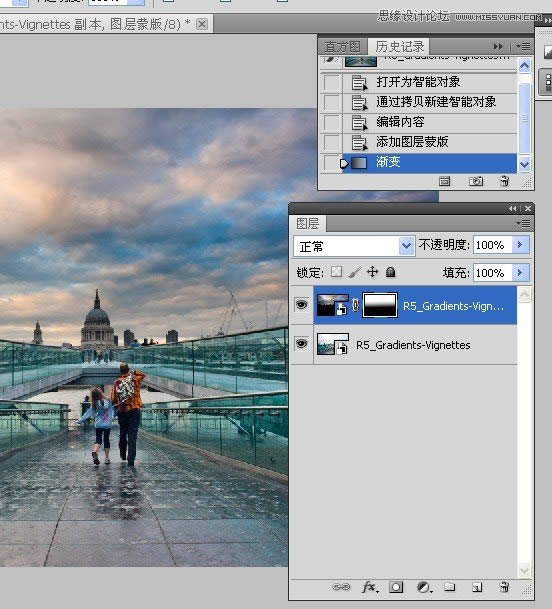Click the delete layer trash icon
This screenshot has height=609, width=552.
click(x=504, y=587)
